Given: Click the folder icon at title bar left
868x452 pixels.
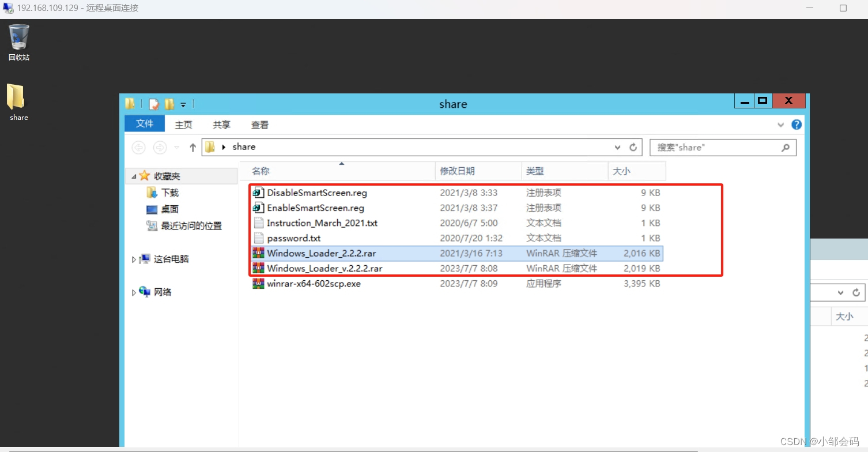Looking at the screenshot, I should [x=130, y=104].
